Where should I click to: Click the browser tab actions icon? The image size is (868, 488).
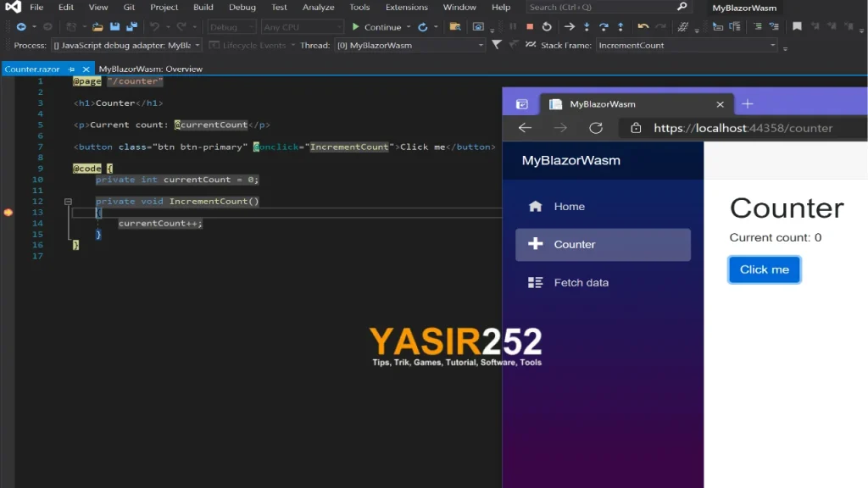(x=521, y=104)
